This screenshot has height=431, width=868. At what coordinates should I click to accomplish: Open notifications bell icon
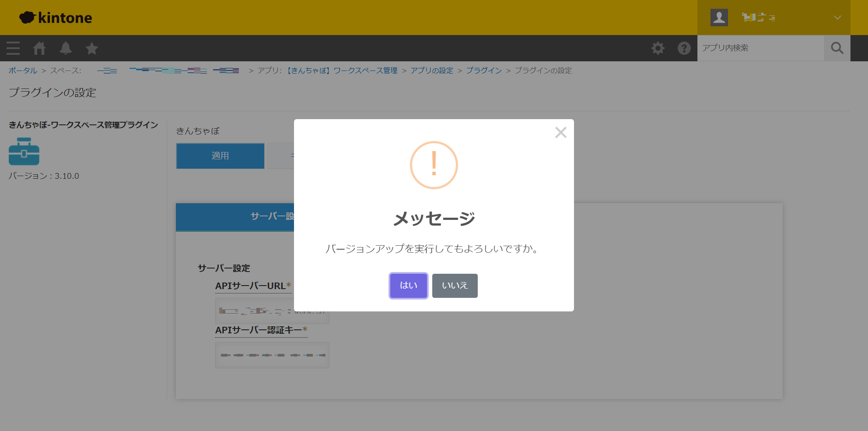click(66, 48)
